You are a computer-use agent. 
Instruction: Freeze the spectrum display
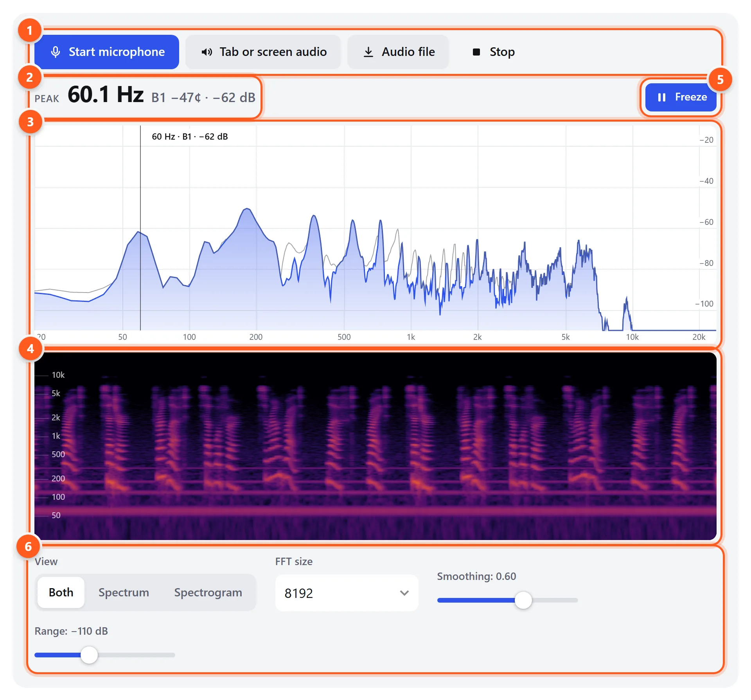click(x=681, y=97)
